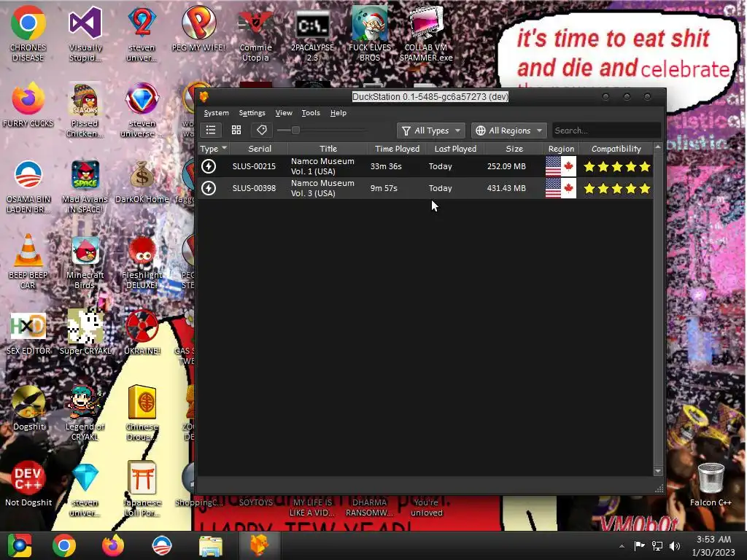Screen dimensions: 747x560
Task: Click the DuckStation title bar duck icon
Action: click(x=204, y=97)
